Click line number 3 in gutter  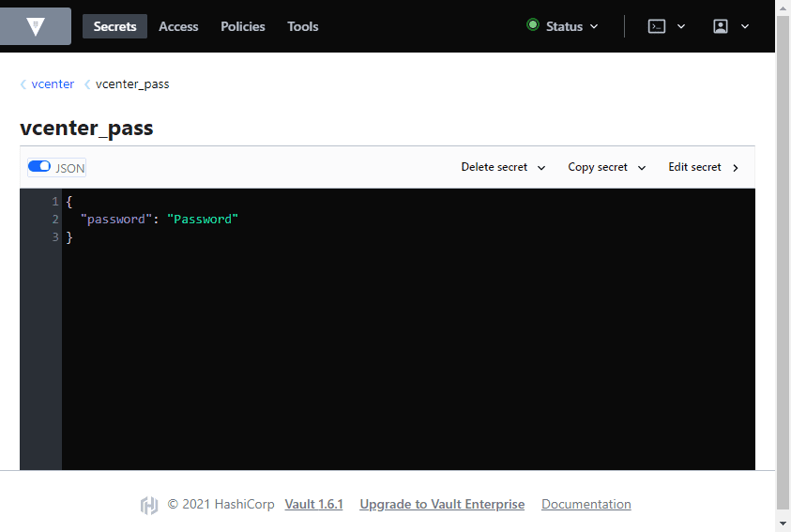pos(55,237)
